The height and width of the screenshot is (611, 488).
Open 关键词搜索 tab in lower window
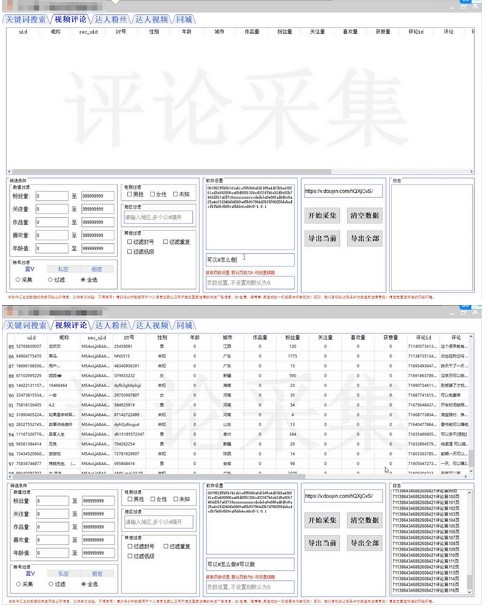tap(27, 325)
